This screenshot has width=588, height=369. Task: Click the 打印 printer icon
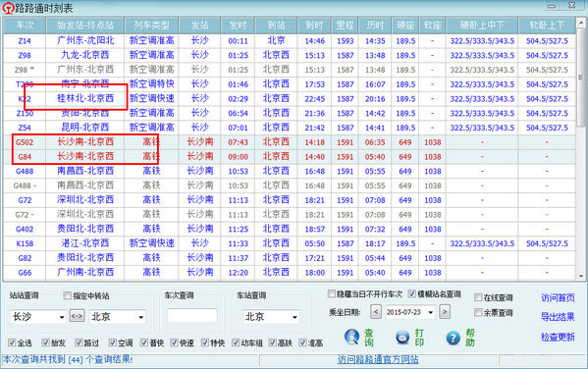402,338
